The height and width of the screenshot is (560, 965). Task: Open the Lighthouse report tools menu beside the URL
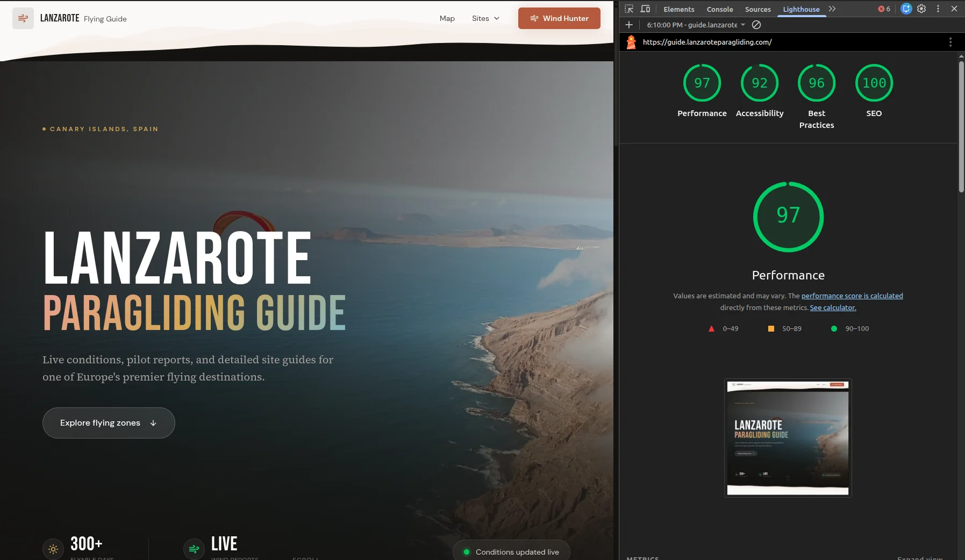pos(950,42)
